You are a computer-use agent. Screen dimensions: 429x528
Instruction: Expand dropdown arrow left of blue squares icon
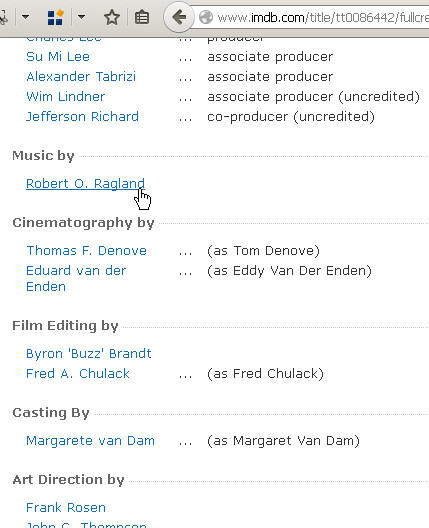pos(25,16)
